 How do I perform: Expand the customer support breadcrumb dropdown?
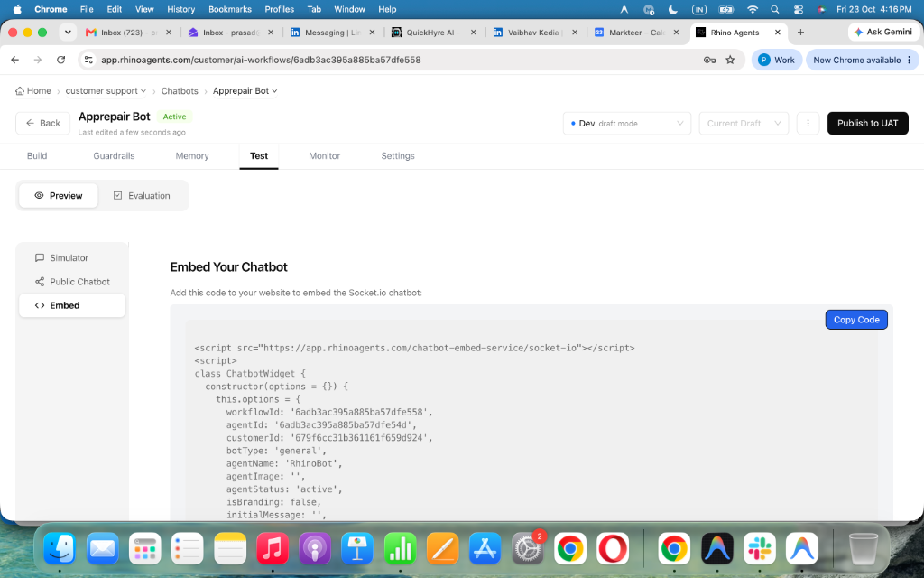(x=106, y=91)
